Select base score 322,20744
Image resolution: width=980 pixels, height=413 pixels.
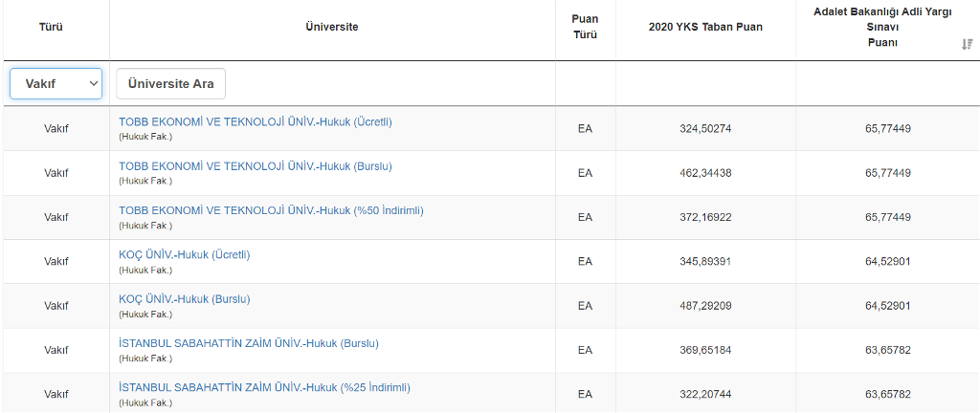[x=705, y=394]
